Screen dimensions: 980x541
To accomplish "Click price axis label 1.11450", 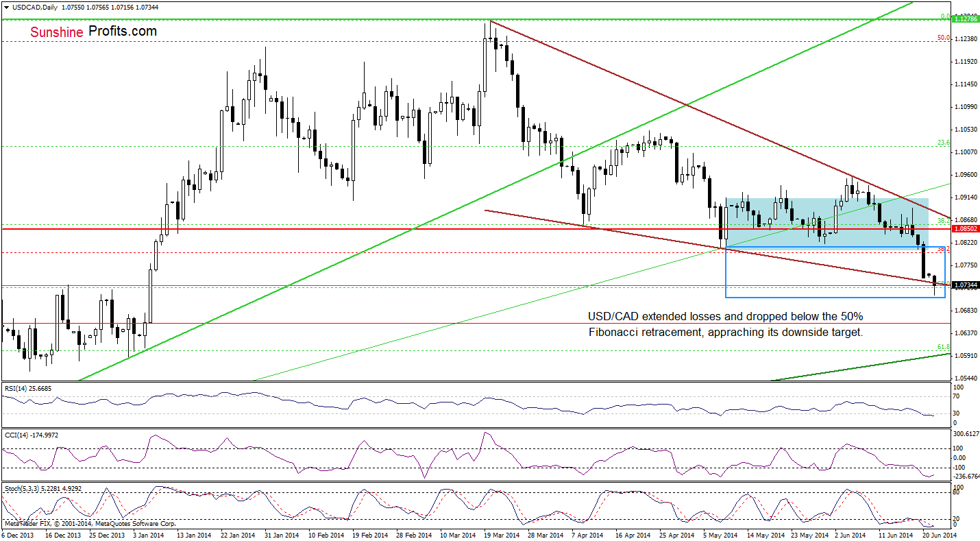I will click(x=965, y=84).
